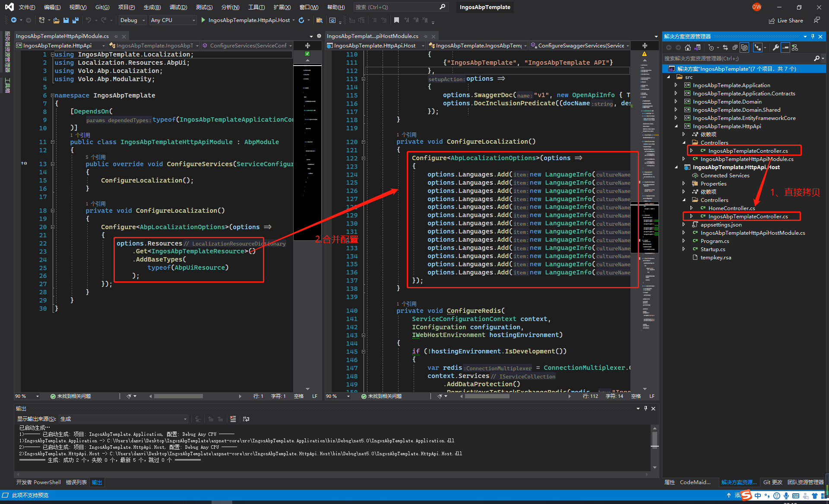
Task: Click Collapse All in Solution Explorer toolbar
Action: coord(735,47)
